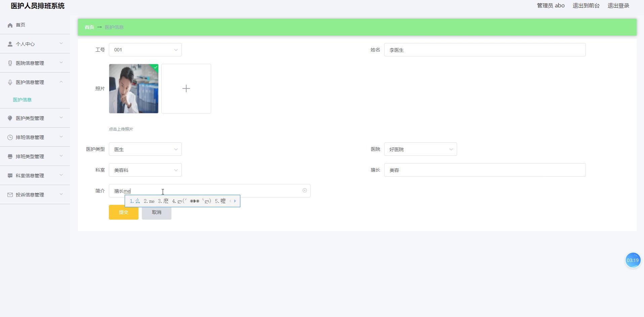Select the 医护信息 submenu item
The height and width of the screenshot is (317, 644).
[22, 100]
